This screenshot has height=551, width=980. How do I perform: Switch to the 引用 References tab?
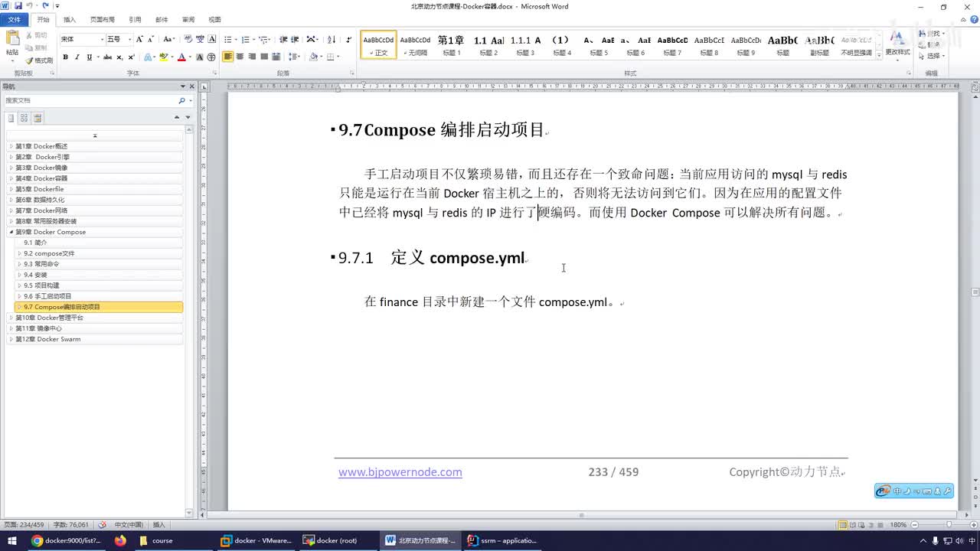click(x=135, y=20)
